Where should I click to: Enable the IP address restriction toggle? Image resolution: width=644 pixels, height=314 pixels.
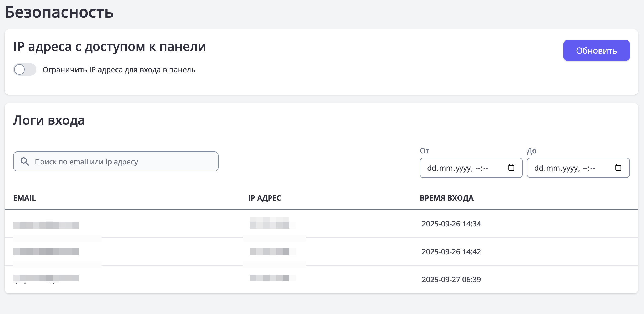tap(25, 70)
